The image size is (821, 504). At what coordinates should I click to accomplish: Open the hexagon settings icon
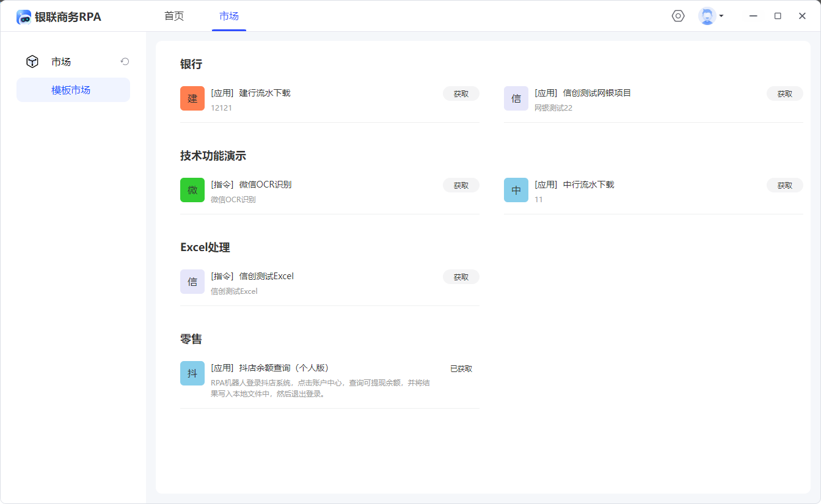tap(678, 16)
